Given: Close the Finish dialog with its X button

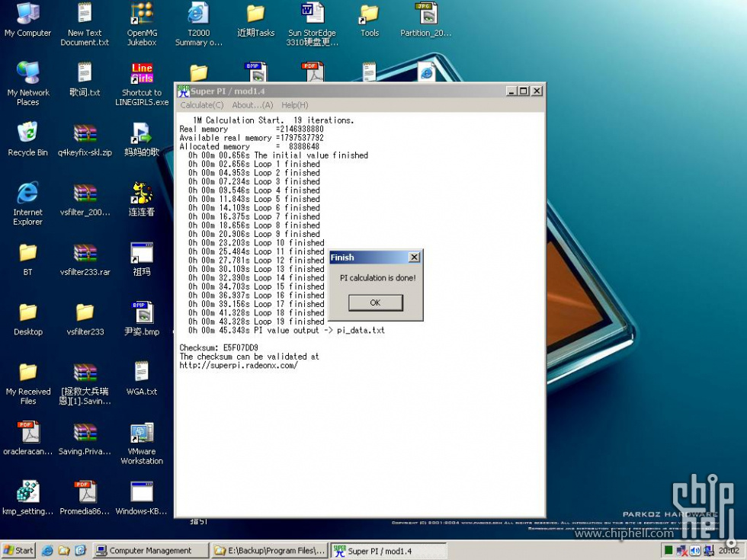Looking at the screenshot, I should point(414,258).
